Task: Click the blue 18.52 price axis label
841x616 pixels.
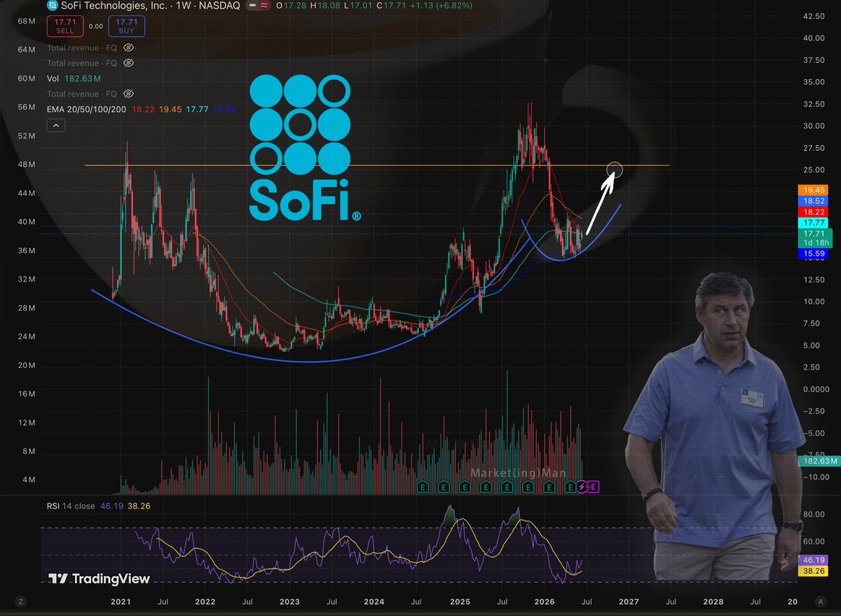Action: tap(813, 200)
